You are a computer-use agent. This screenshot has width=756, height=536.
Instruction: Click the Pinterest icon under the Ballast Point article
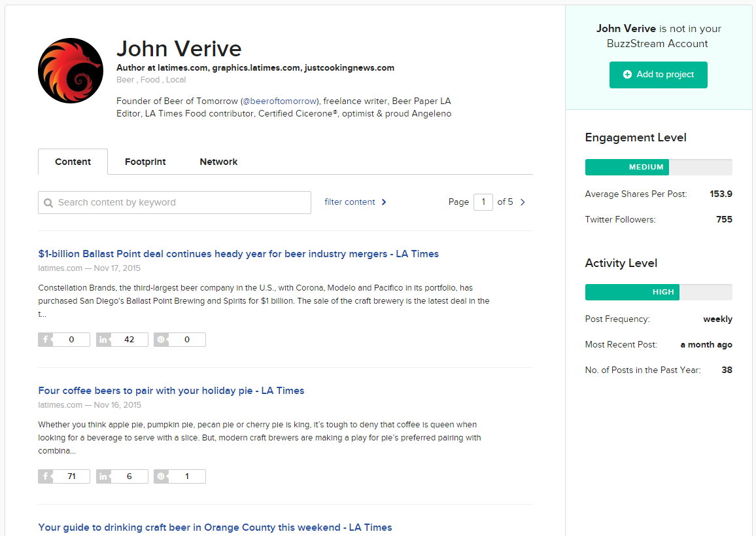click(x=161, y=339)
